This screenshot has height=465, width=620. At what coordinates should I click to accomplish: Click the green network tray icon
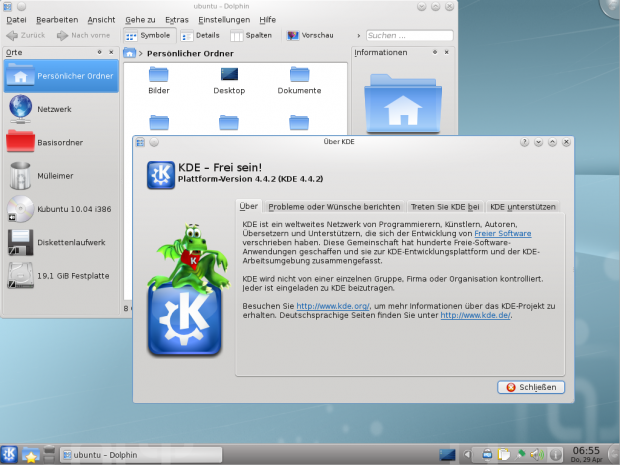(x=520, y=455)
